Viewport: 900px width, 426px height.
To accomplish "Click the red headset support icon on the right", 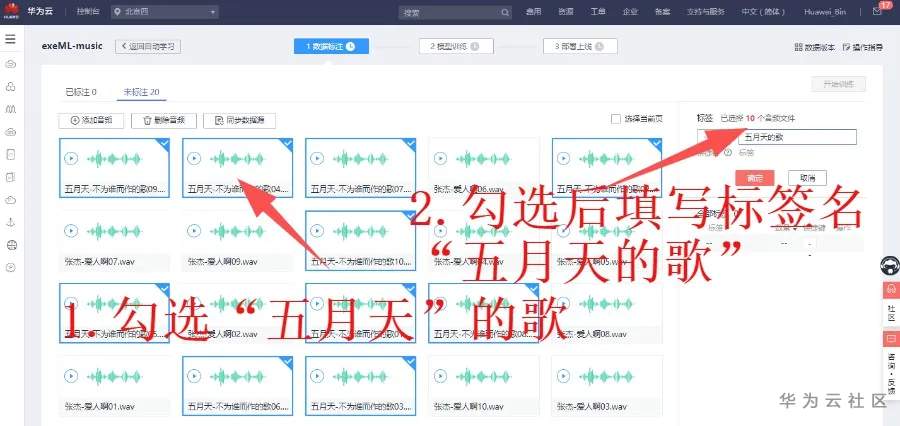I will [x=891, y=289].
